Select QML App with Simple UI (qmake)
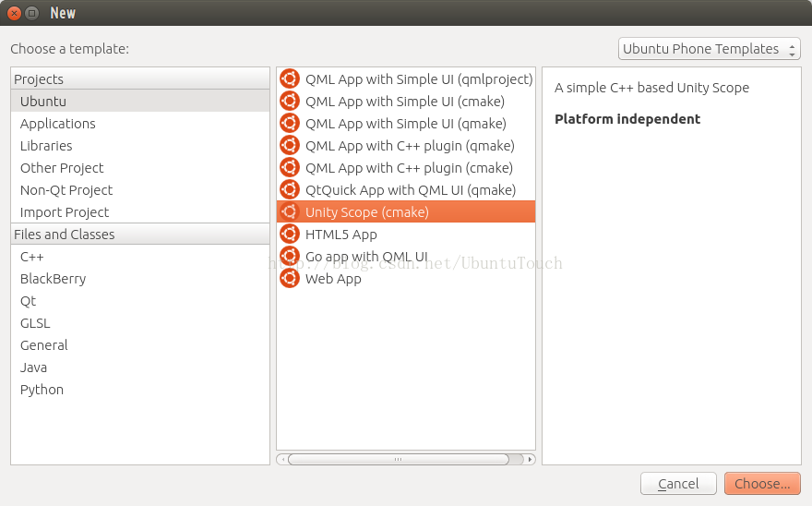 tap(406, 124)
